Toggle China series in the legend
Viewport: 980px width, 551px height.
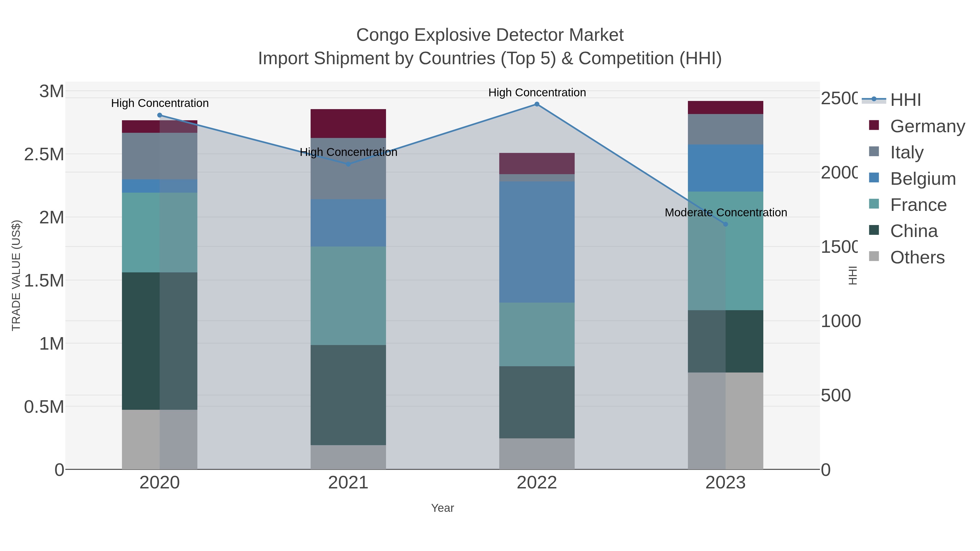[903, 231]
